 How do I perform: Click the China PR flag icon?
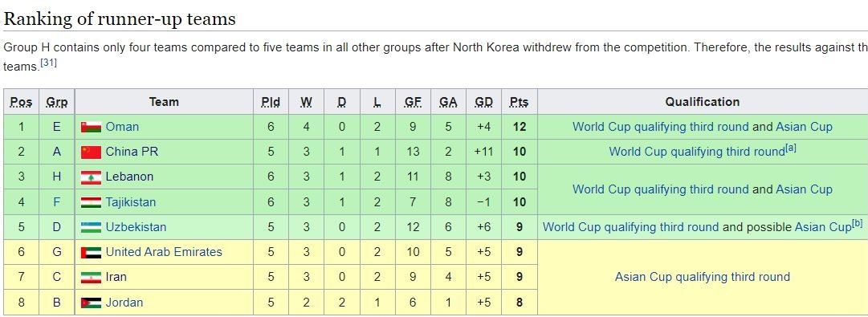pyautogui.click(x=91, y=152)
